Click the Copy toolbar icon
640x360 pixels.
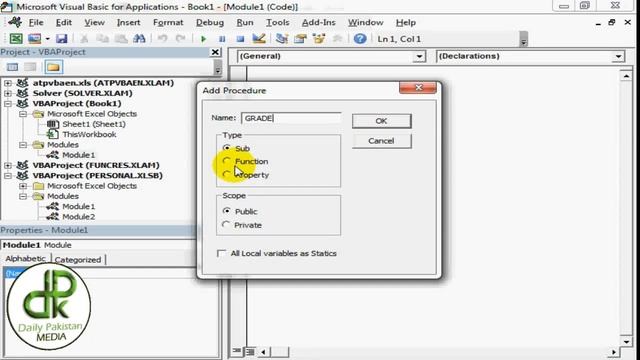pyautogui.click(x=102, y=39)
